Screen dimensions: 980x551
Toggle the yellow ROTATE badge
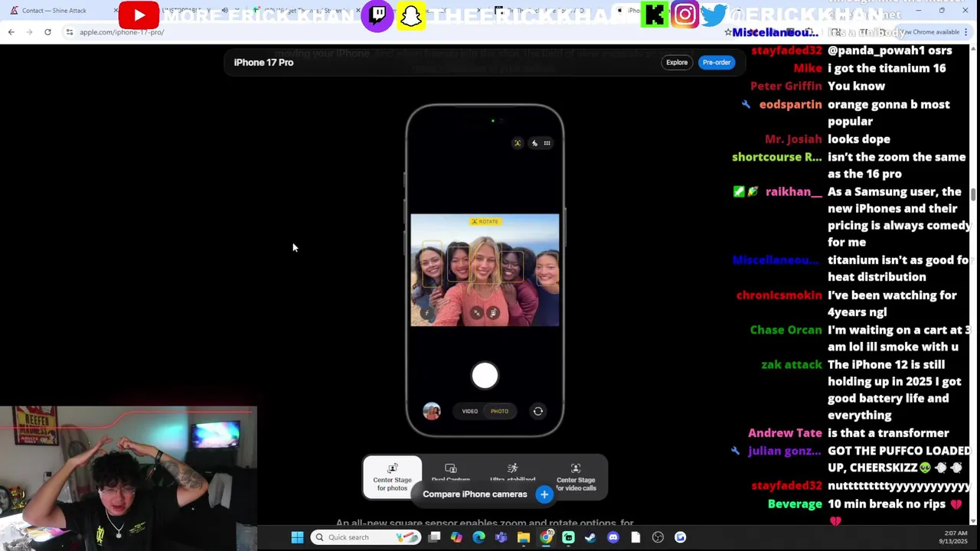485,222
